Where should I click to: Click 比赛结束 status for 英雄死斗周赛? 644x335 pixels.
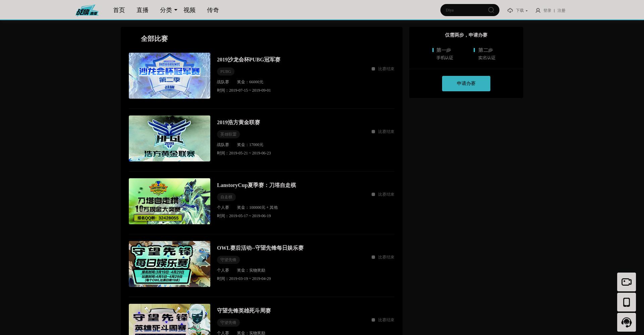click(x=383, y=320)
